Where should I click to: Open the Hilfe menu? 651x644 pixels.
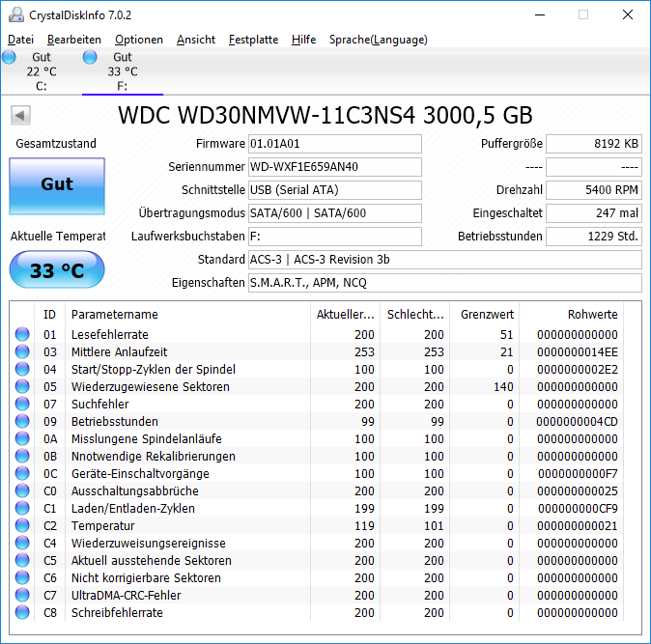(x=303, y=40)
